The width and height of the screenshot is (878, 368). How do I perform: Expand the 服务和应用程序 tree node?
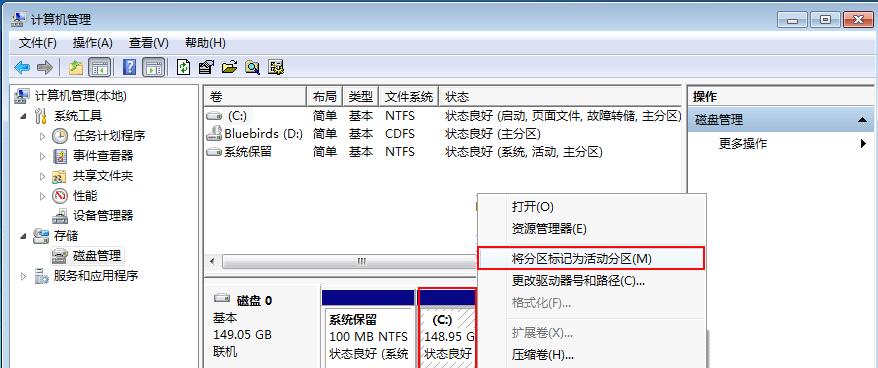click(x=24, y=276)
